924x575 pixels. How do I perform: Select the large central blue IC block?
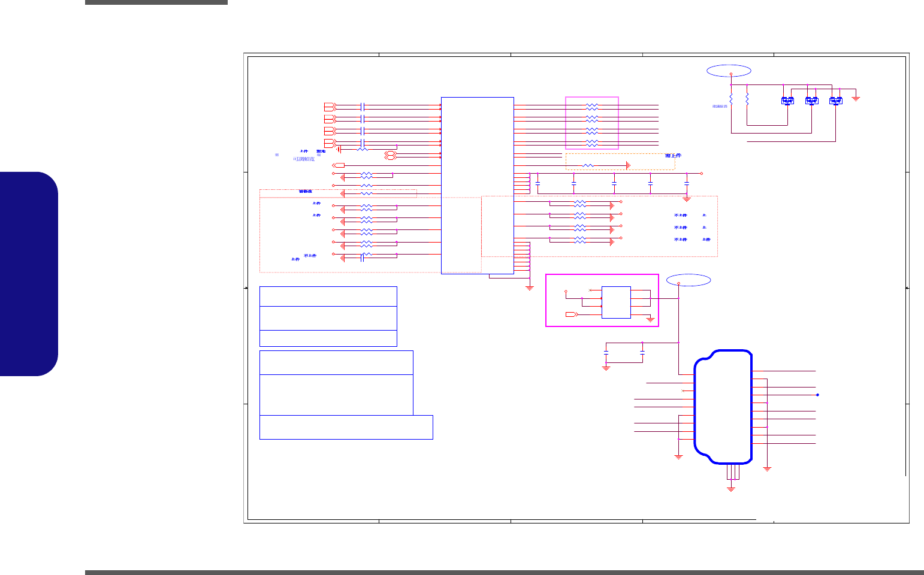pyautogui.click(x=477, y=186)
